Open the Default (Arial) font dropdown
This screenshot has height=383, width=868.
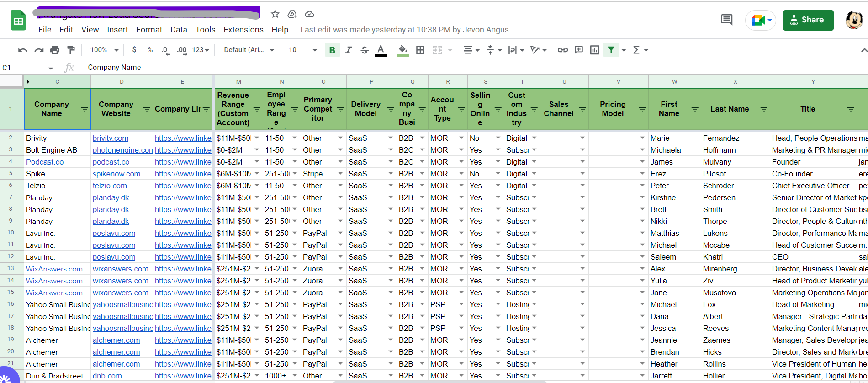[x=249, y=50]
